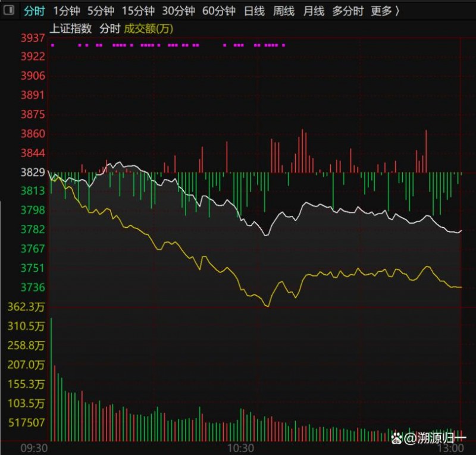Switch to the 5分钟 chart tab
The image size is (476, 455).
[101, 11]
